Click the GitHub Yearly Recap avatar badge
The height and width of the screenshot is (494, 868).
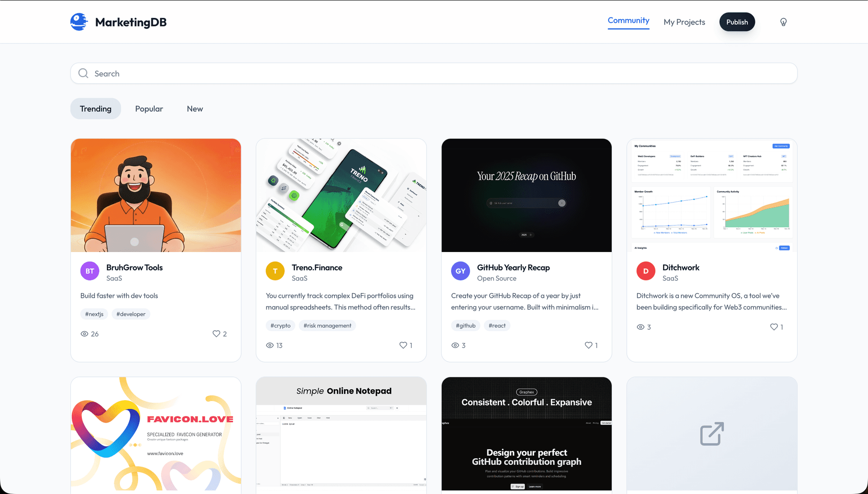click(x=460, y=271)
